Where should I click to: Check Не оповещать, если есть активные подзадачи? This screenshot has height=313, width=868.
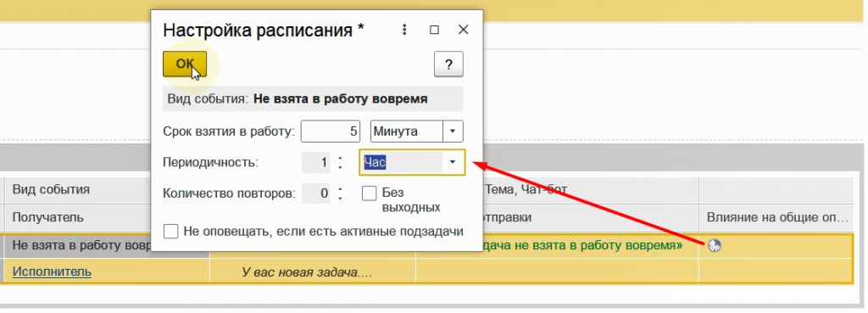click(171, 231)
